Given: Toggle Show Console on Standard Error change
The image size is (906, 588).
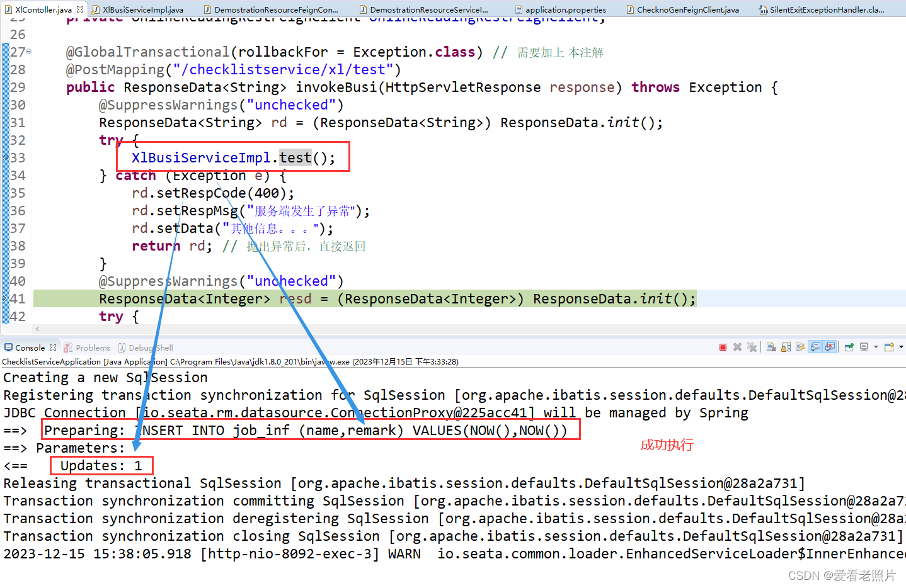Looking at the screenshot, I should 830,347.
